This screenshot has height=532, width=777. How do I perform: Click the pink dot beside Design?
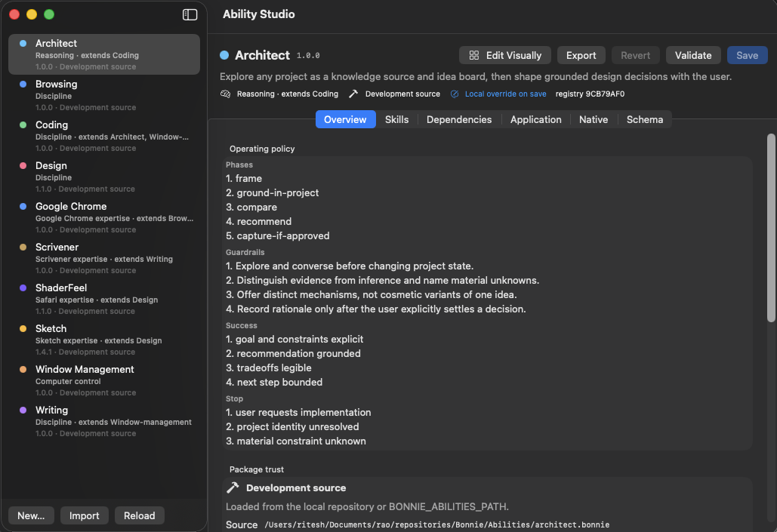(23, 165)
